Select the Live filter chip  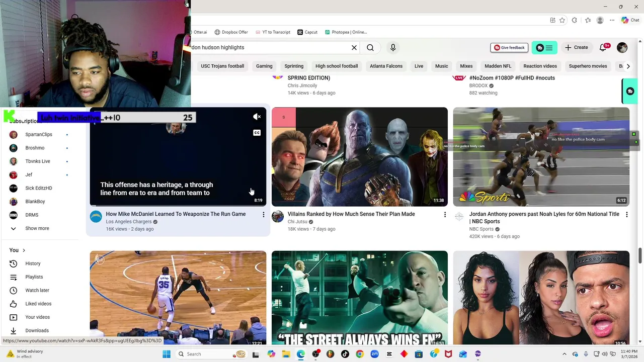419,66
